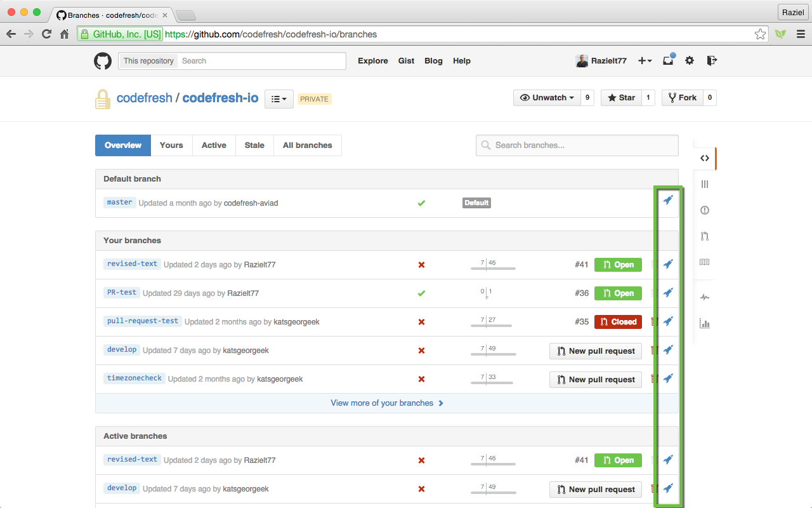Bookmark this page with star icon
The width and height of the screenshot is (812, 508).
(760, 34)
